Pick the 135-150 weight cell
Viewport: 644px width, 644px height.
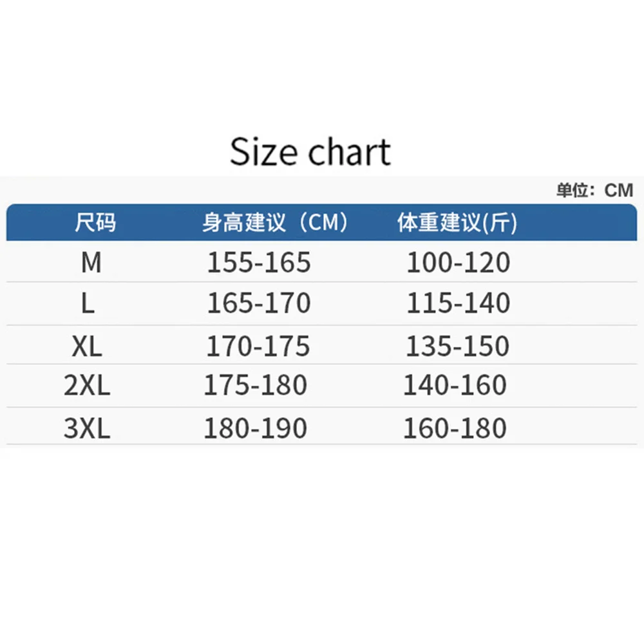click(x=457, y=346)
